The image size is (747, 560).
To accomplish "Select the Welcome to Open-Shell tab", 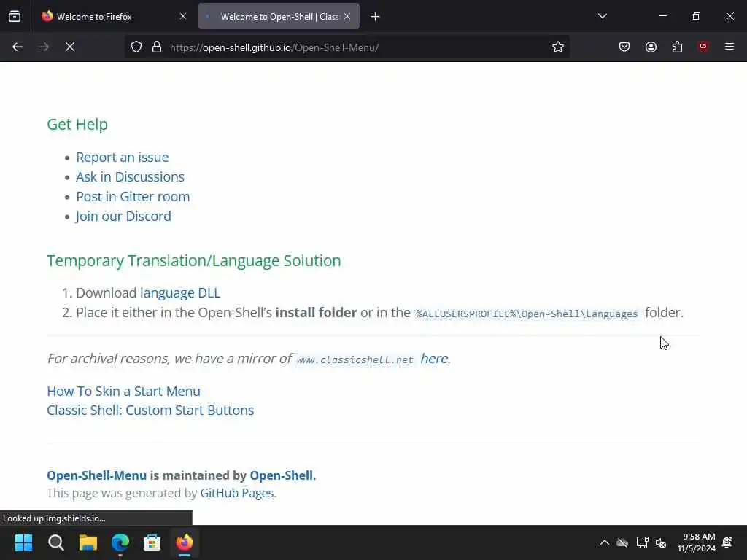I will [279, 16].
